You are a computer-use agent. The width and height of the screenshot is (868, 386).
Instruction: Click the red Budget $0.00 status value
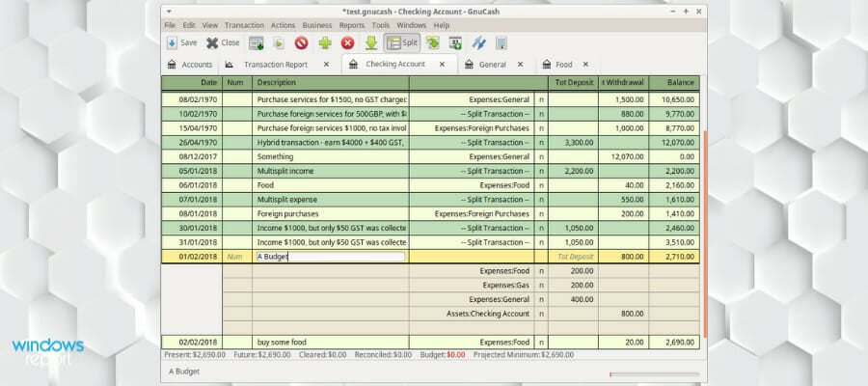point(456,354)
